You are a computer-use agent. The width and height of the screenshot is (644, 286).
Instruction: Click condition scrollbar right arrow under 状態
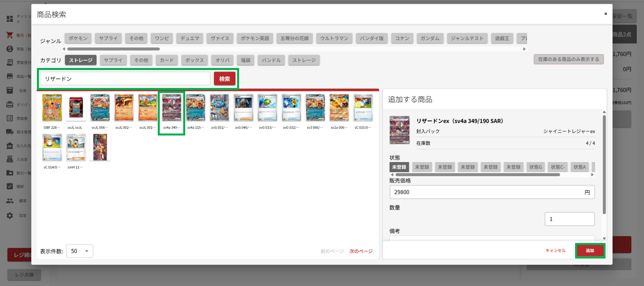pyautogui.click(x=592, y=174)
